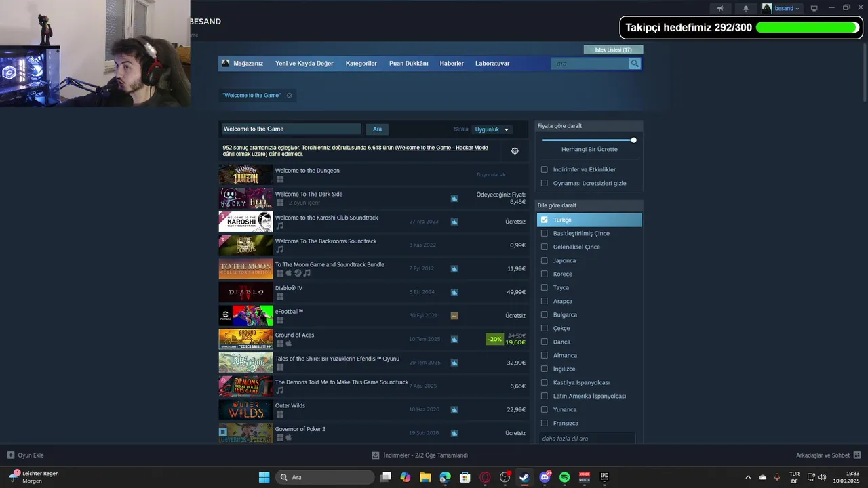Collapse the Fiyata göre daralt section
The width and height of the screenshot is (868, 488).
point(589,126)
